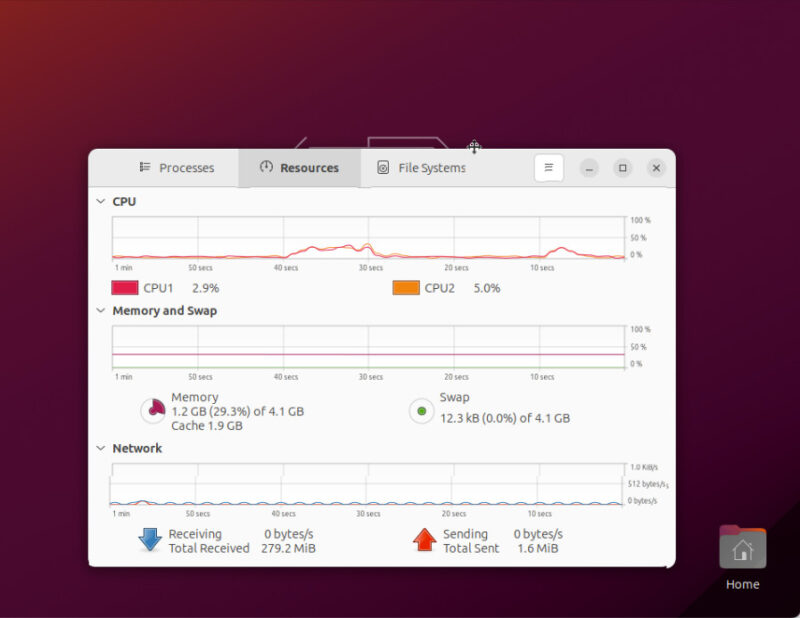
Task: Open the Home folder on the desktop
Action: coord(742,548)
